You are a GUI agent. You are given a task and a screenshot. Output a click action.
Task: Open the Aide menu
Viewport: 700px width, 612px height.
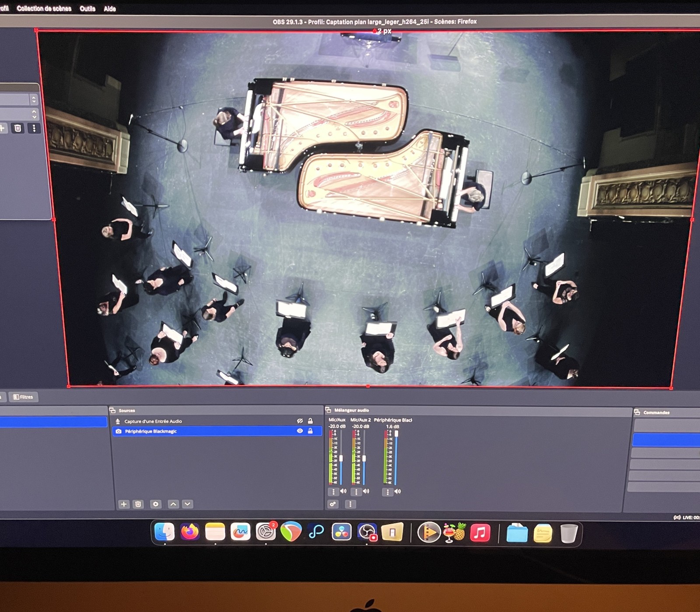tap(110, 9)
